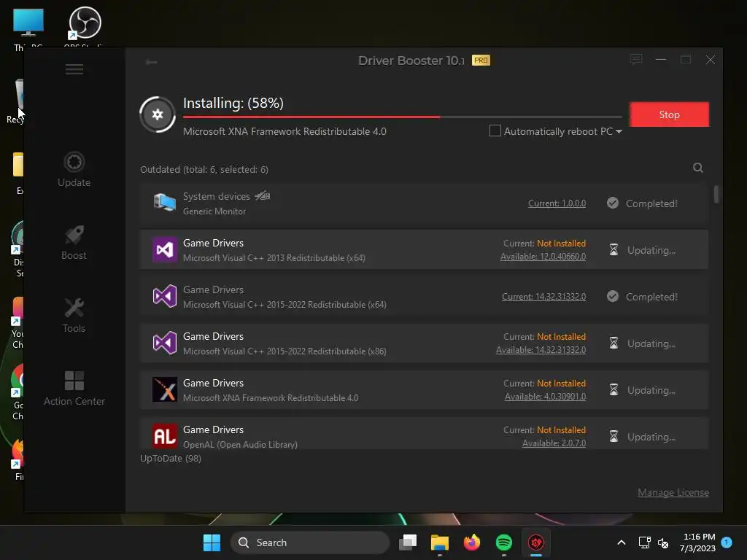
Task: Click the driver list scrollbar thumb
Action: [x=716, y=194]
